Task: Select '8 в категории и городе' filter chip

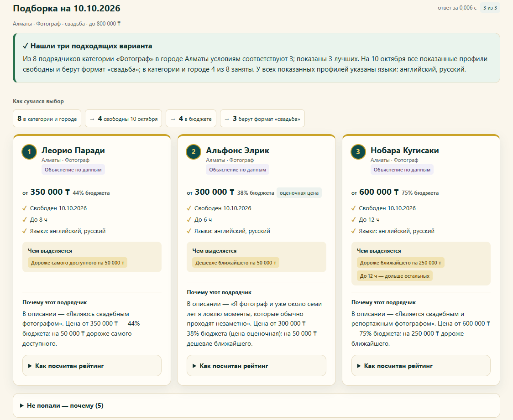Action: tap(47, 119)
